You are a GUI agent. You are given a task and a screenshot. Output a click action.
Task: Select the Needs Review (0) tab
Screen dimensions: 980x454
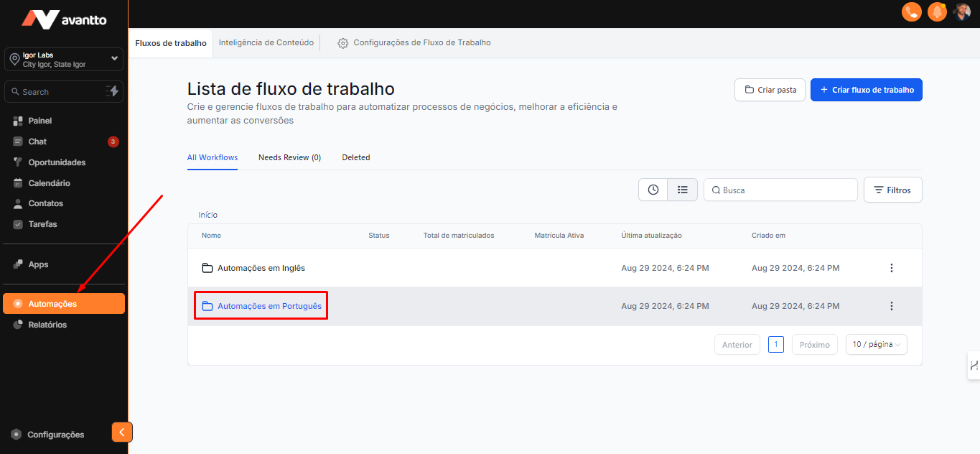[289, 157]
